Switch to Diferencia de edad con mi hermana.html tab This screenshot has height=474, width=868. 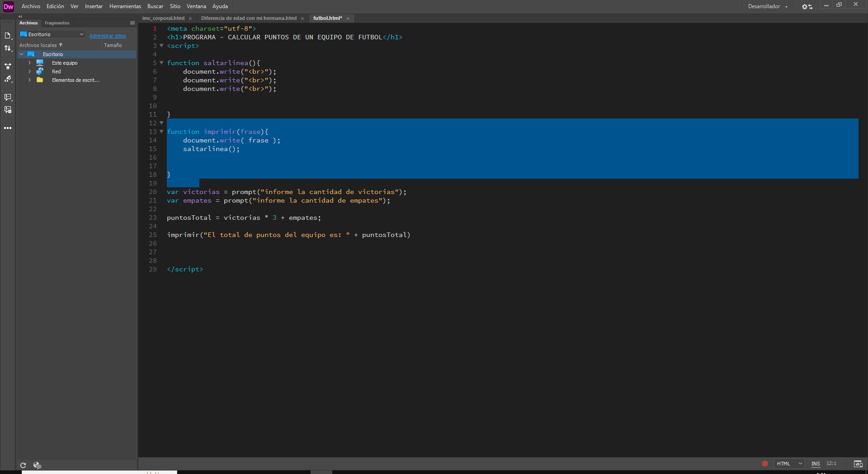(249, 19)
